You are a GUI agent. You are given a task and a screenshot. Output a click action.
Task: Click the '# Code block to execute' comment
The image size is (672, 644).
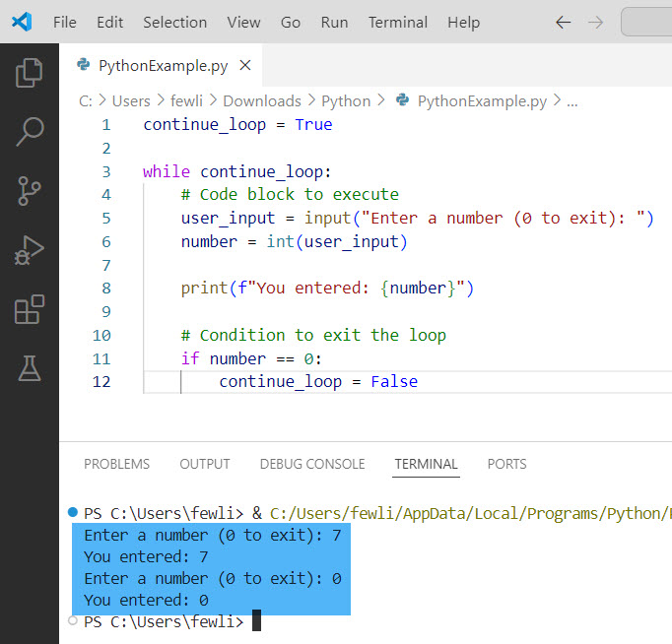[x=290, y=195]
